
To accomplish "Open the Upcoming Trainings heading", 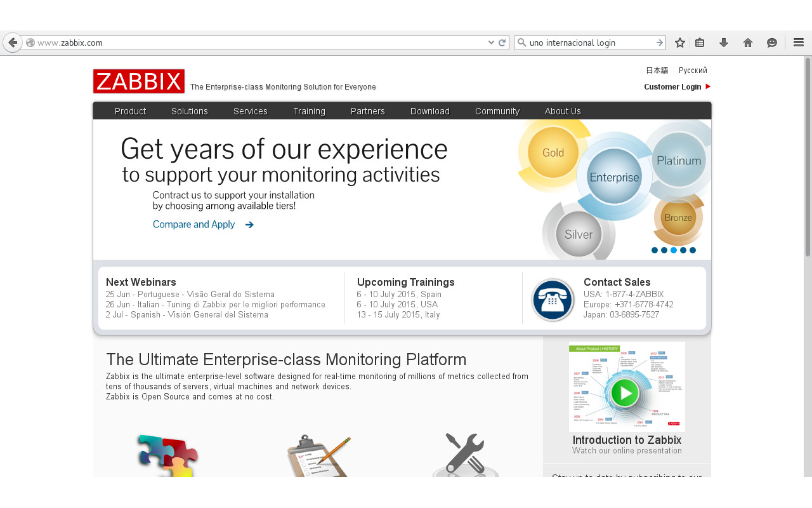I will (406, 282).
